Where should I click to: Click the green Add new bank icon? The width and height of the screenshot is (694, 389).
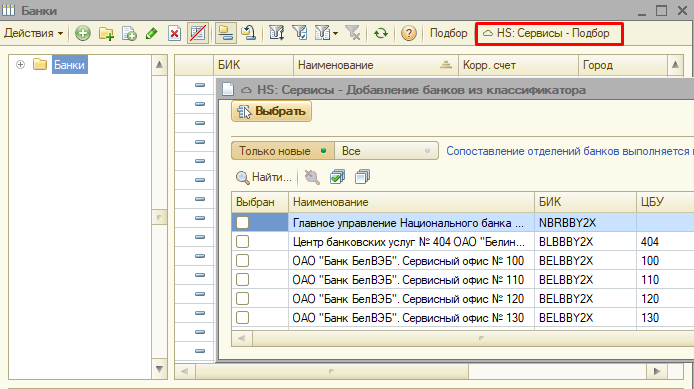[x=83, y=33]
